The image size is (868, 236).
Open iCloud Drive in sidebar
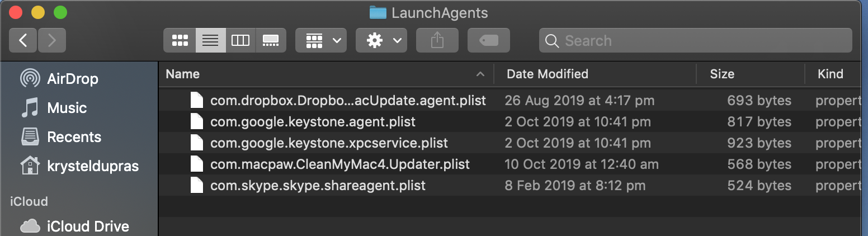pos(88,226)
